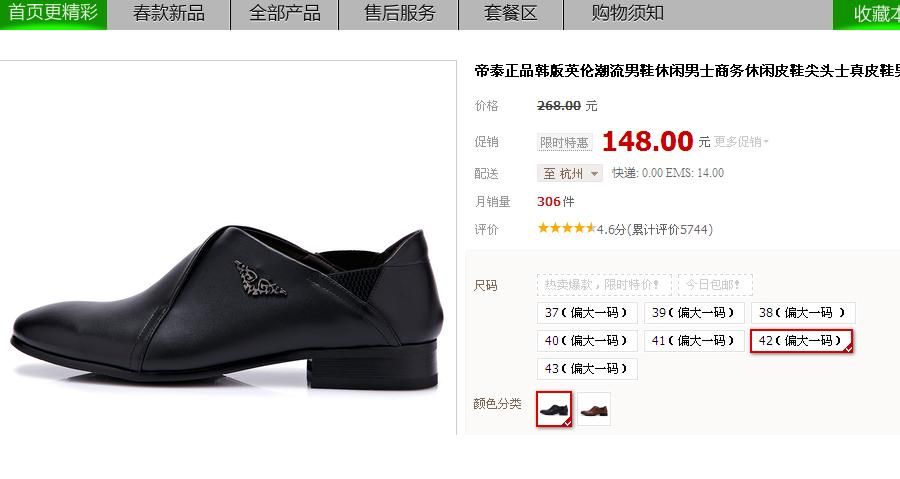The image size is (900, 479).
Task: Switch to the 套餐区 tab
Action: point(511,14)
